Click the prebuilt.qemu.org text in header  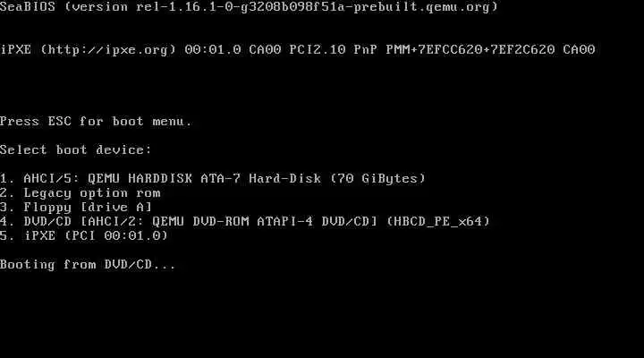[x=422, y=6]
